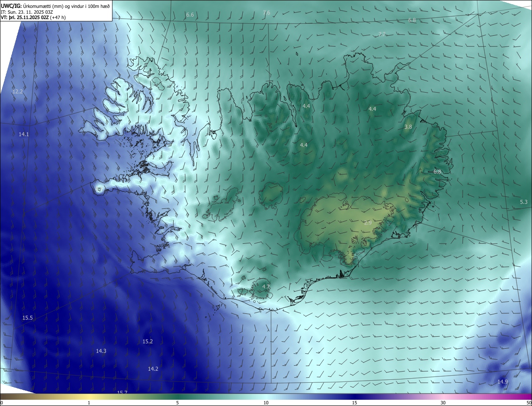The image size is (532, 406).
Task: Click the 14.9 value label on the map
Action: click(x=502, y=382)
